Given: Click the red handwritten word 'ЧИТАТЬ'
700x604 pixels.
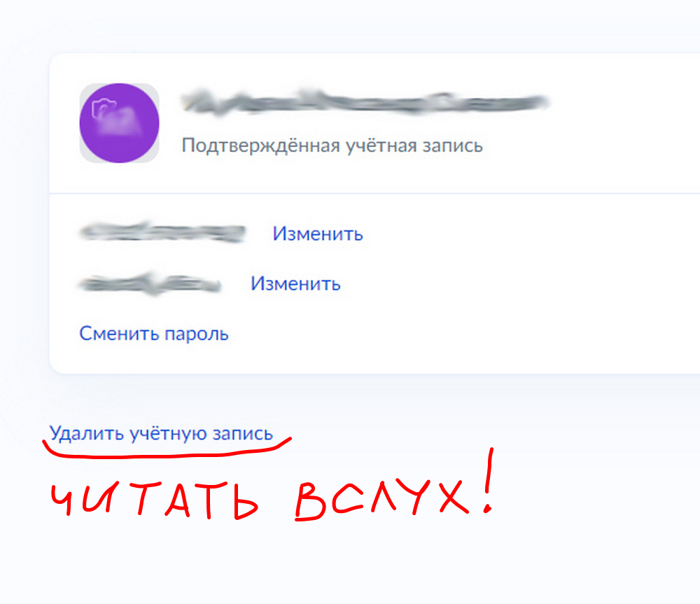Looking at the screenshot, I should (155, 500).
